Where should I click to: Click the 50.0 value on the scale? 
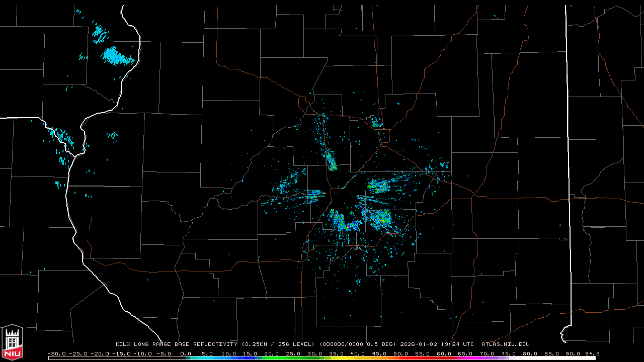pos(401,353)
